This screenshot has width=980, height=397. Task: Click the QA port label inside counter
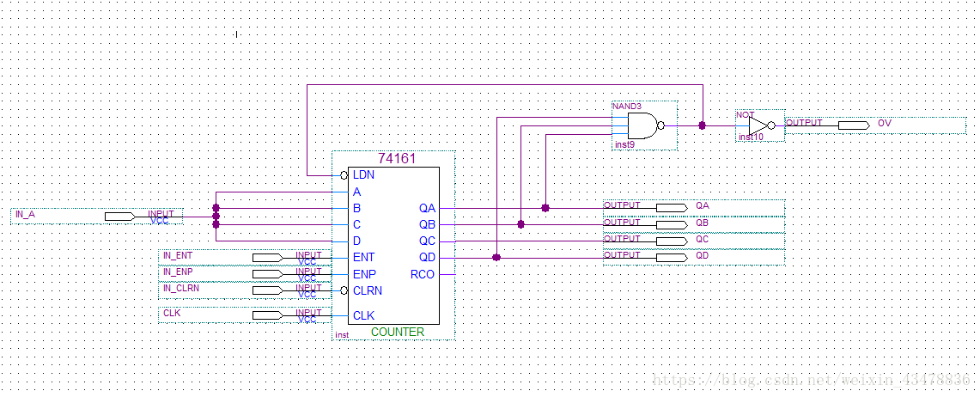tap(427, 208)
